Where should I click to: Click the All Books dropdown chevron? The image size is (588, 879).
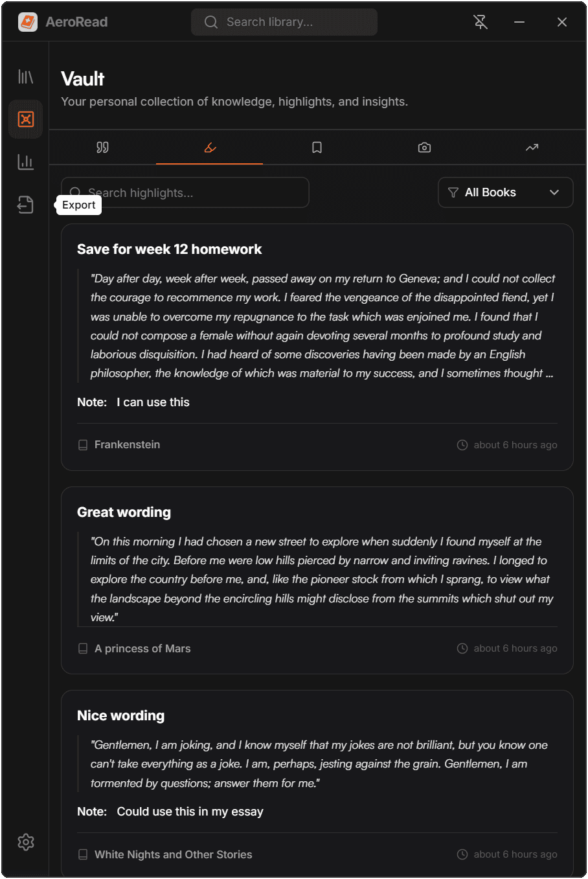click(554, 192)
